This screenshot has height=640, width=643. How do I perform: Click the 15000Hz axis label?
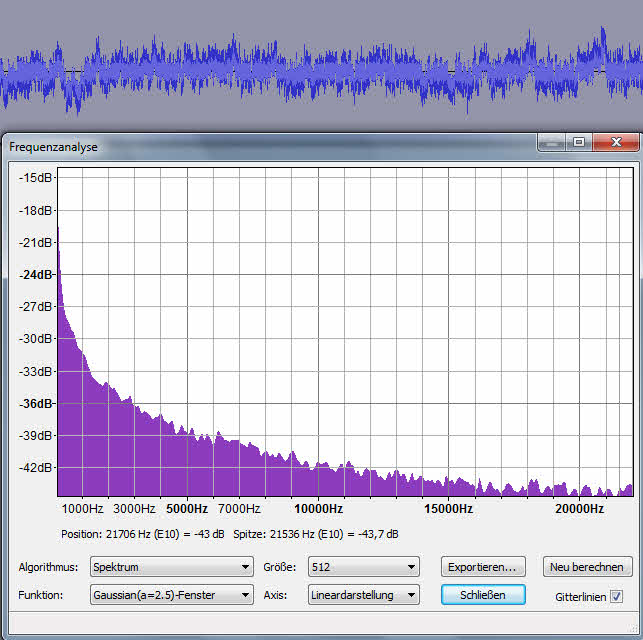coord(448,509)
